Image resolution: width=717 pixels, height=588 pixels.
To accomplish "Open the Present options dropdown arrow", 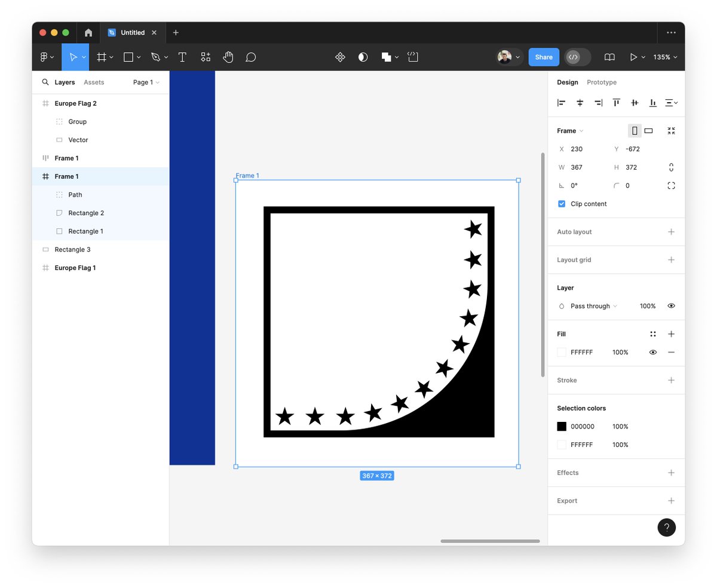I will pyautogui.click(x=644, y=57).
